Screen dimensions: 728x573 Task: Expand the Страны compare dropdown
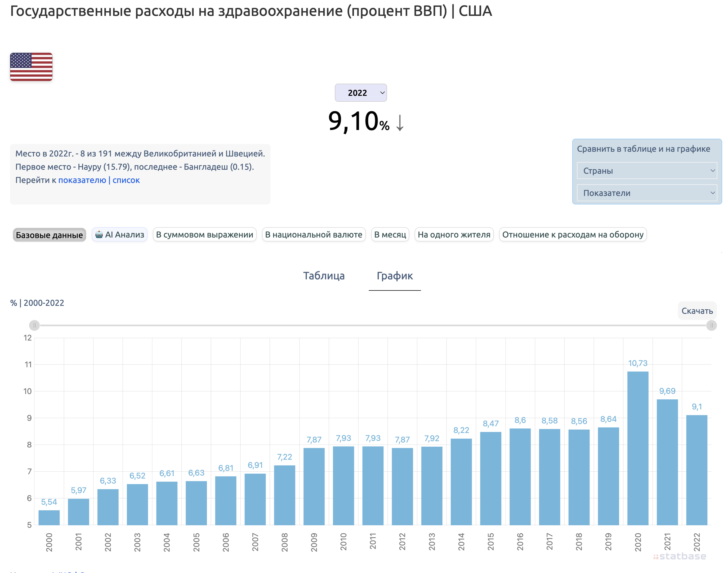[647, 171]
